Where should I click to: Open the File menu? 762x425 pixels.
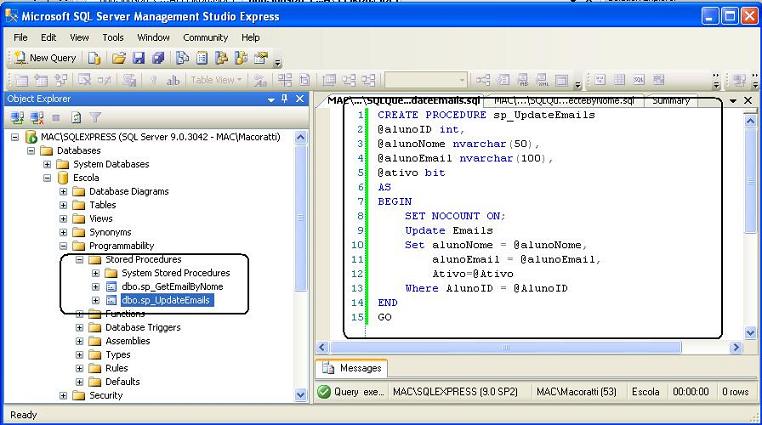[20, 37]
